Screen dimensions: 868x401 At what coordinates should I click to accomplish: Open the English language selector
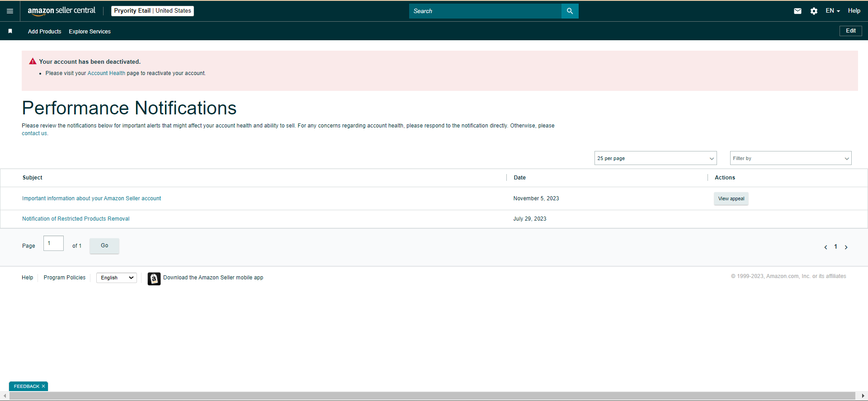tap(117, 278)
